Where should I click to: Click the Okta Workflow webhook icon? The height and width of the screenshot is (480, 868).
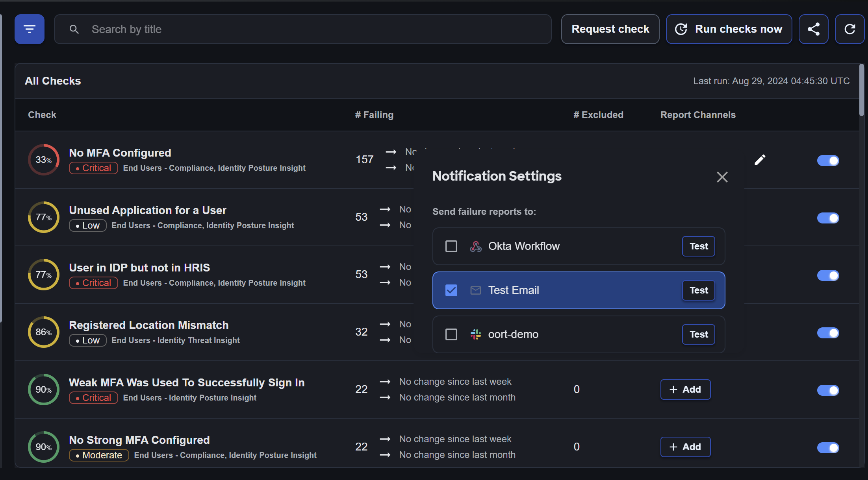(x=475, y=246)
